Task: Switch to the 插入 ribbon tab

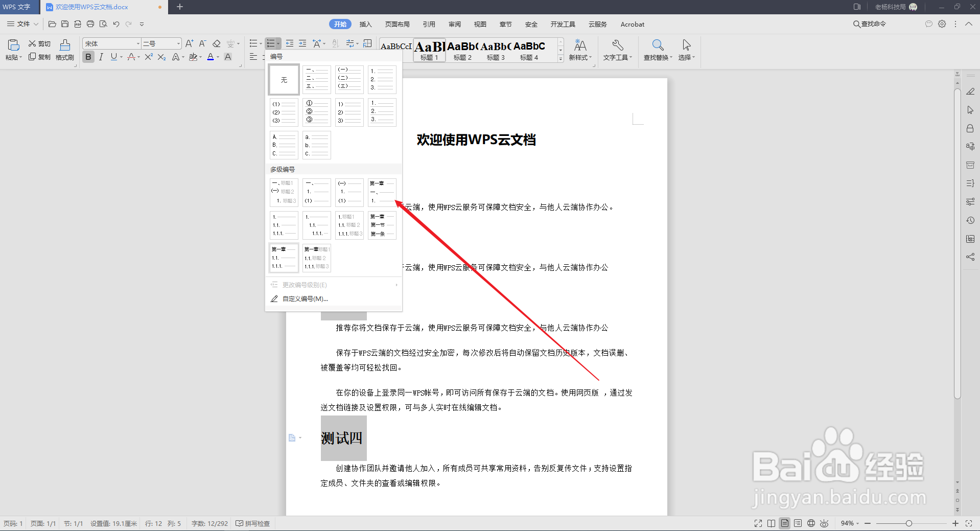Action: click(365, 24)
